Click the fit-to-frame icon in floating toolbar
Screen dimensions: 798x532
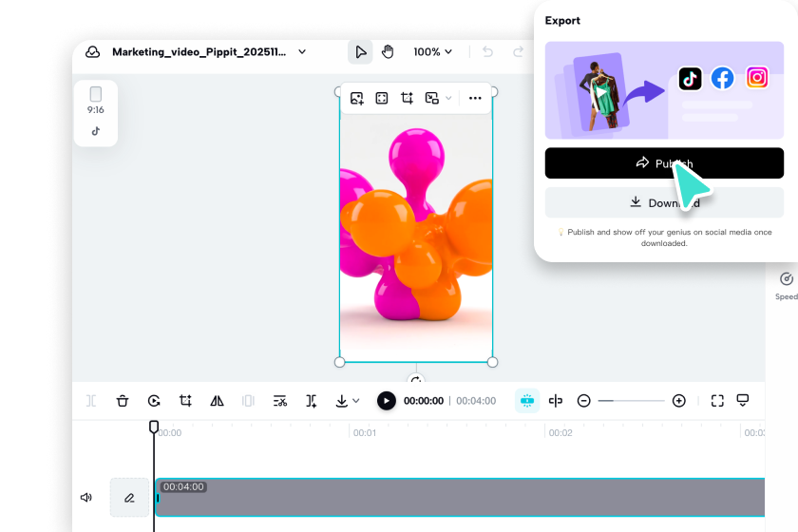click(382, 98)
